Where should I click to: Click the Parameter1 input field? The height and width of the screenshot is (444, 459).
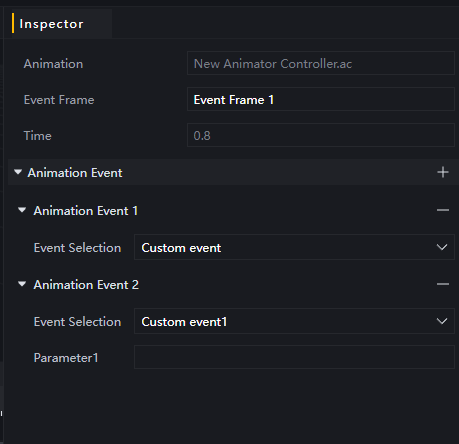point(294,357)
